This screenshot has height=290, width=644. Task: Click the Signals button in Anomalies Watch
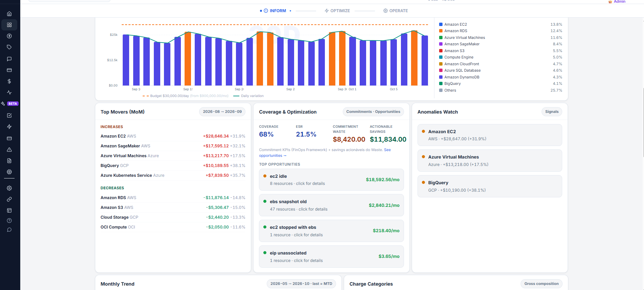click(552, 112)
